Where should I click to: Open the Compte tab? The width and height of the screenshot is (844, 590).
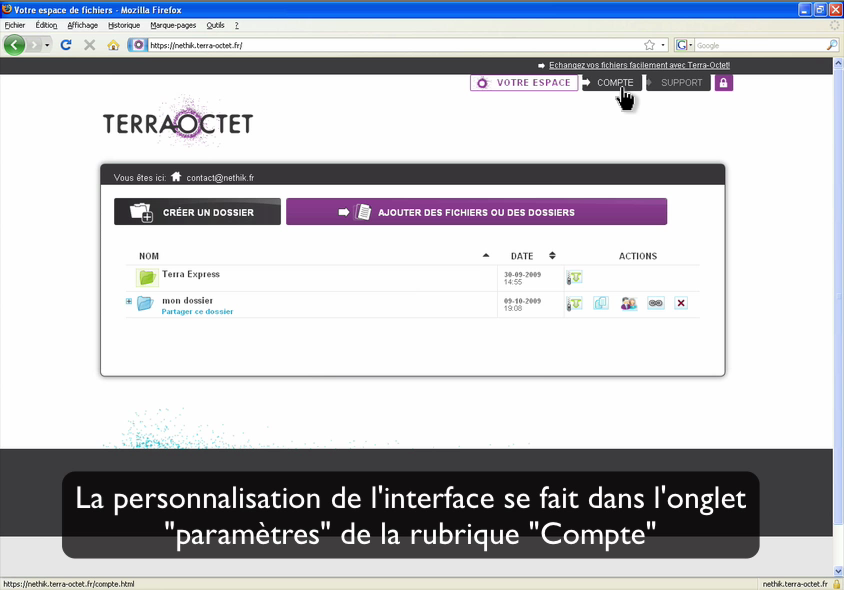[612, 83]
